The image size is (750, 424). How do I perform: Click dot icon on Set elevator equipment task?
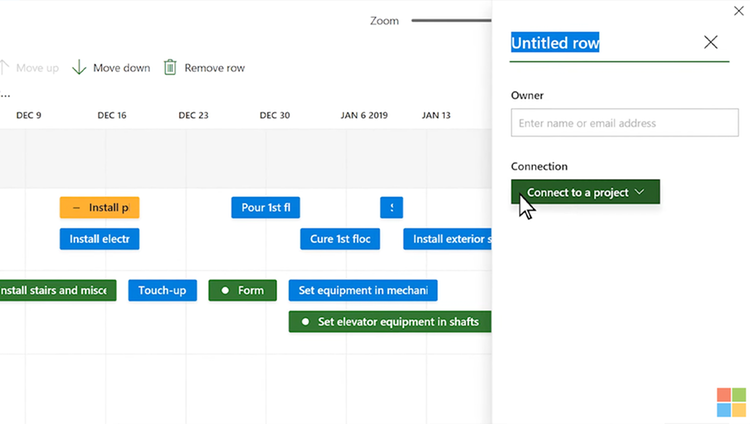pos(305,322)
